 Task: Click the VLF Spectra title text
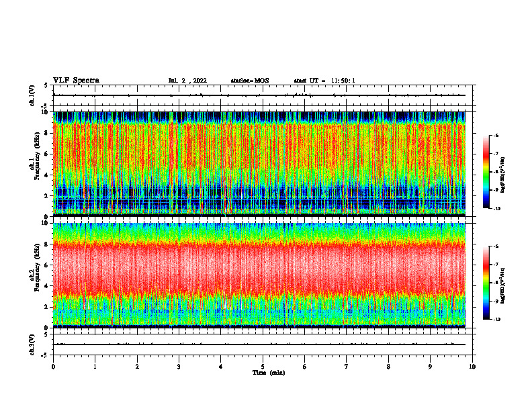pyautogui.click(x=77, y=81)
